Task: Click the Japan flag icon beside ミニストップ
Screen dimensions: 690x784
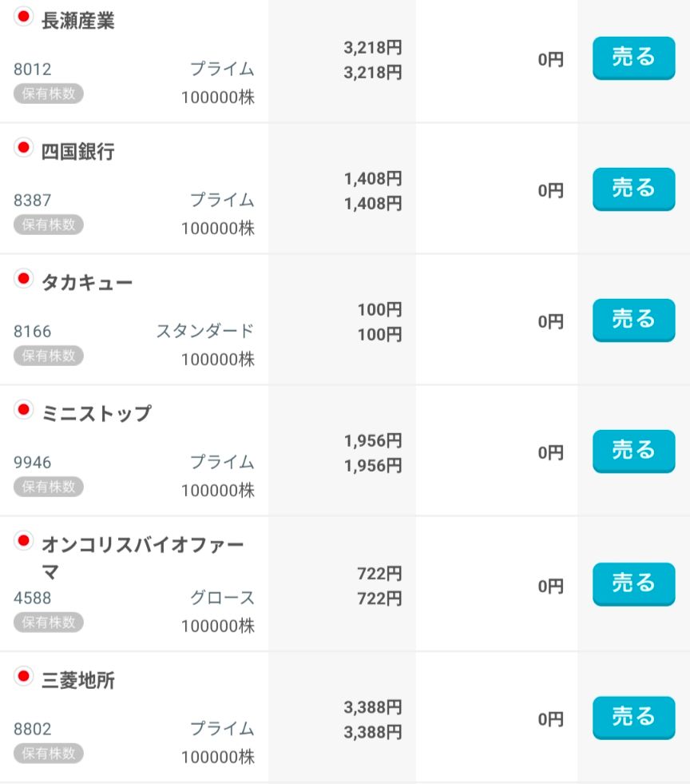Action: tap(23, 410)
